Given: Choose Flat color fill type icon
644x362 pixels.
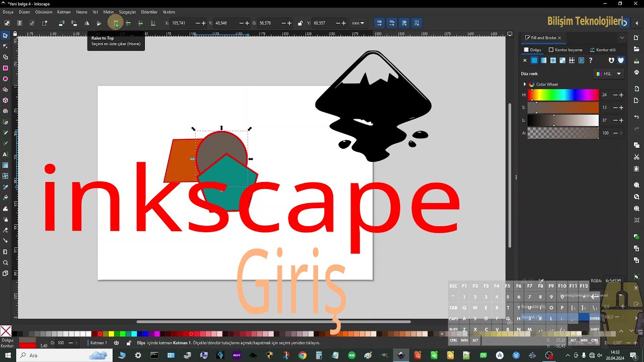Looking at the screenshot, I should click(534, 60).
